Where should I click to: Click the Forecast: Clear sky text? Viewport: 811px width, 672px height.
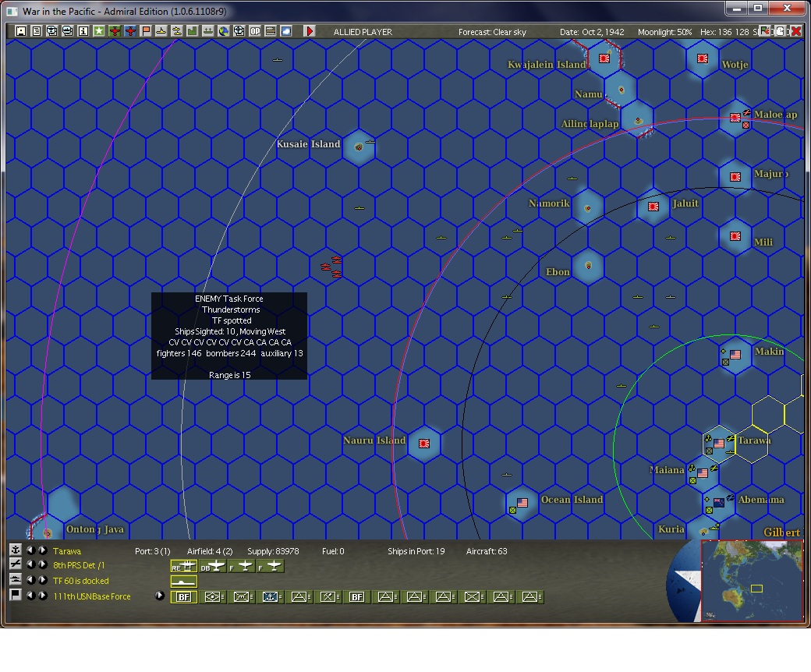tap(492, 32)
